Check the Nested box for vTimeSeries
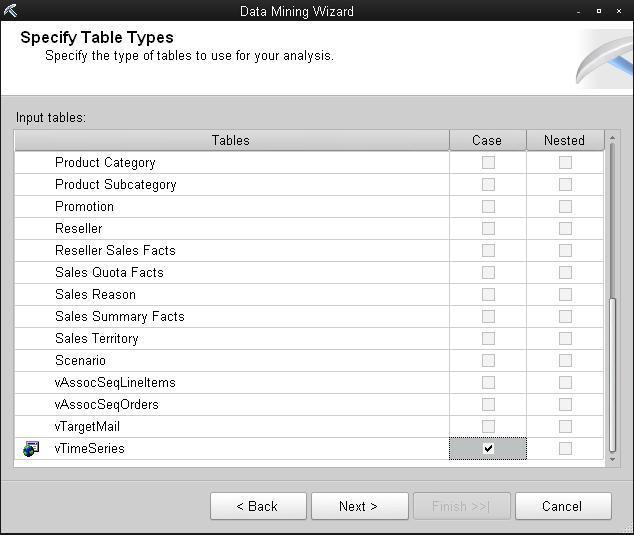634x535 pixels. (565, 448)
